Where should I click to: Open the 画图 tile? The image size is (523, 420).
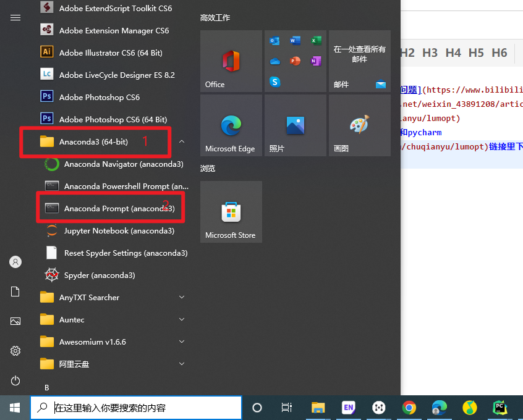tap(359, 125)
